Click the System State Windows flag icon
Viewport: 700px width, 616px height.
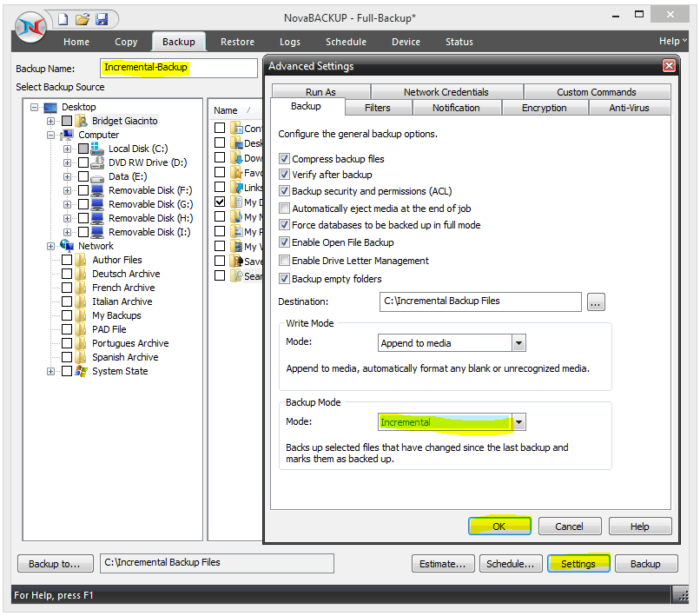click(83, 371)
